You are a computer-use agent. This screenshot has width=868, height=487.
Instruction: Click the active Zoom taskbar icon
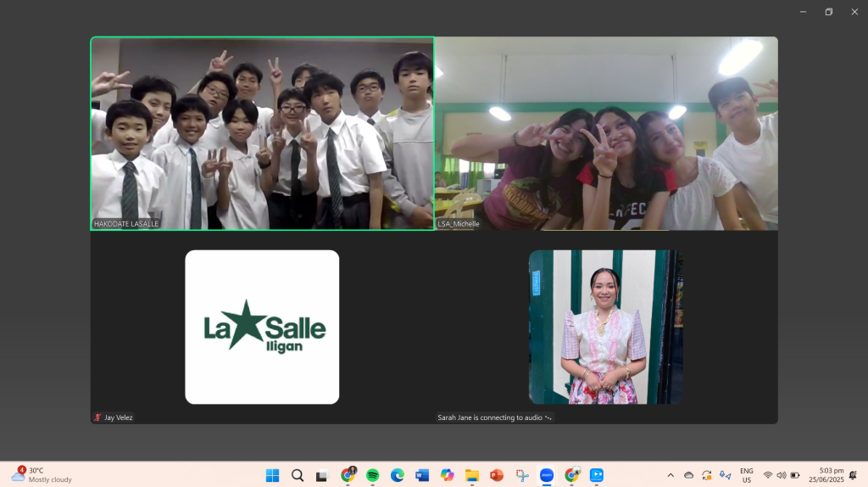pos(547,475)
